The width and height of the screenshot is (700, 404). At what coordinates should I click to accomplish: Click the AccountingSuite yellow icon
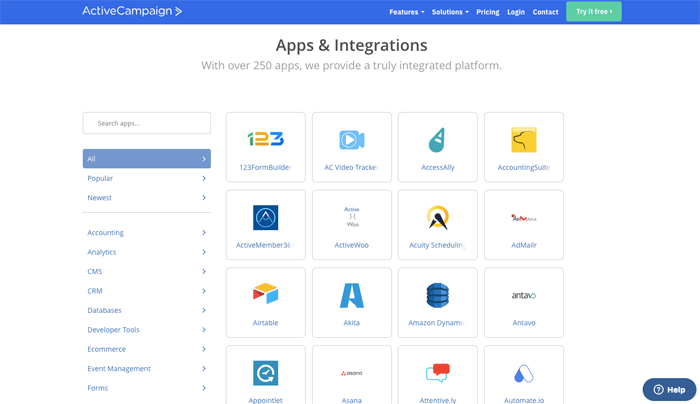pos(523,139)
